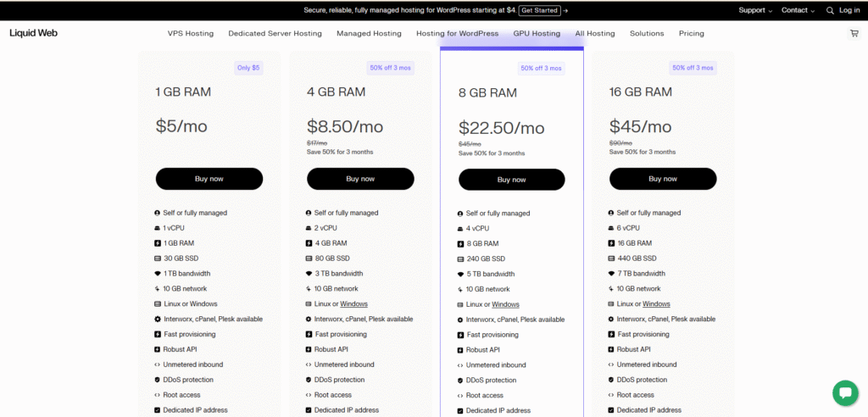Click Buy now for the 8 GB RAM plan
Image resolution: width=868 pixels, height=417 pixels.
click(511, 180)
